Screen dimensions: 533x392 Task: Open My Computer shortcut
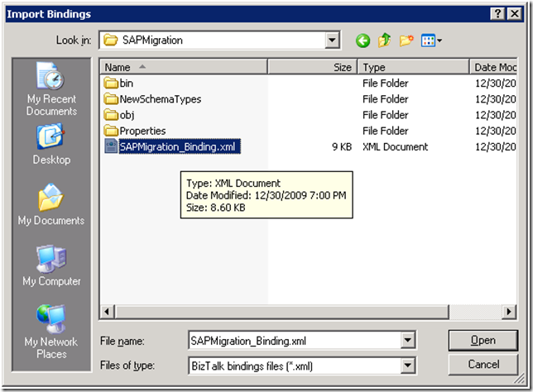51,265
